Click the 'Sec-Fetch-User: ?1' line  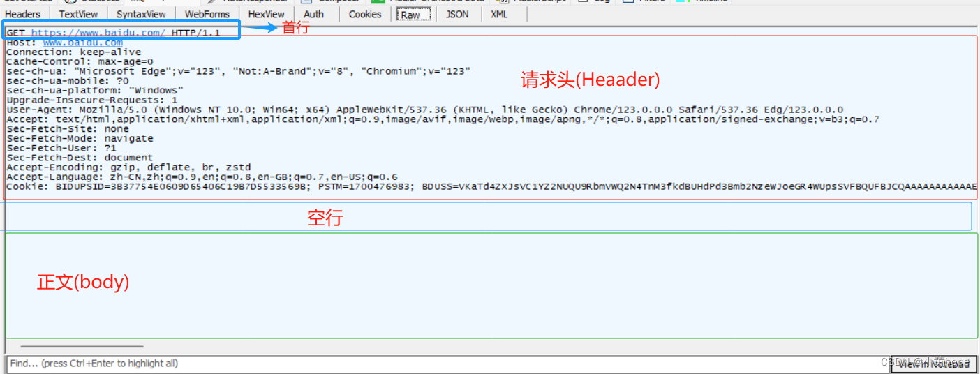pos(61,148)
